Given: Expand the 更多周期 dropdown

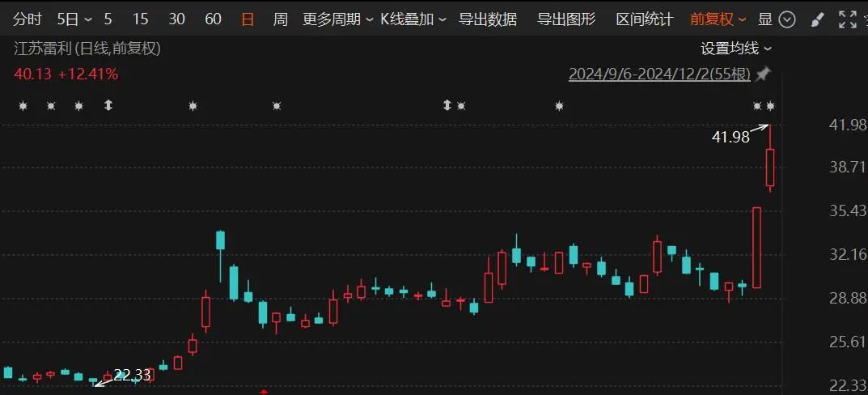Looking at the screenshot, I should click(337, 19).
